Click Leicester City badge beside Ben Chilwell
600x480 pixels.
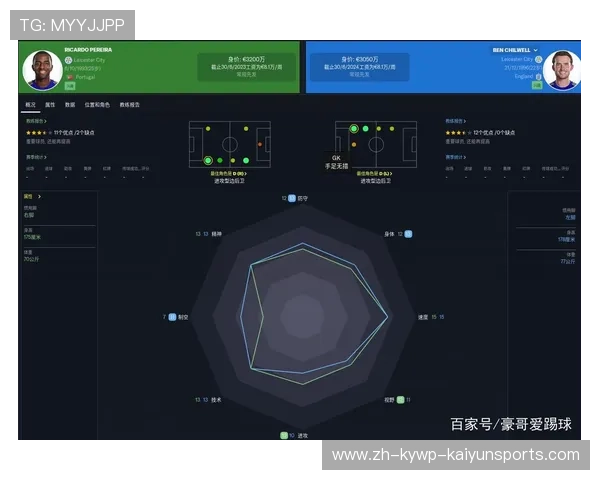click(539, 59)
